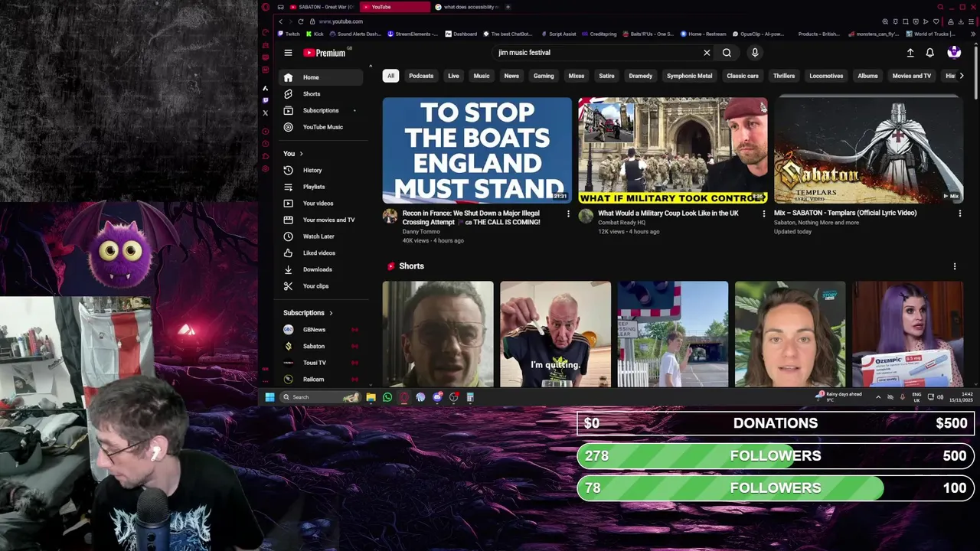
Task: Open YouTube notifications bell
Action: [x=929, y=53]
